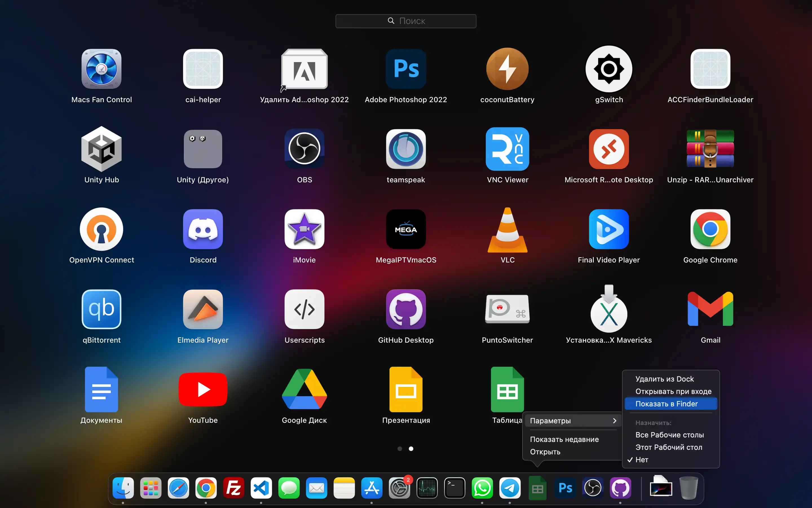Screen dimensions: 812x508
Task: Launch PuntoSwitcher app
Action: pos(507,309)
